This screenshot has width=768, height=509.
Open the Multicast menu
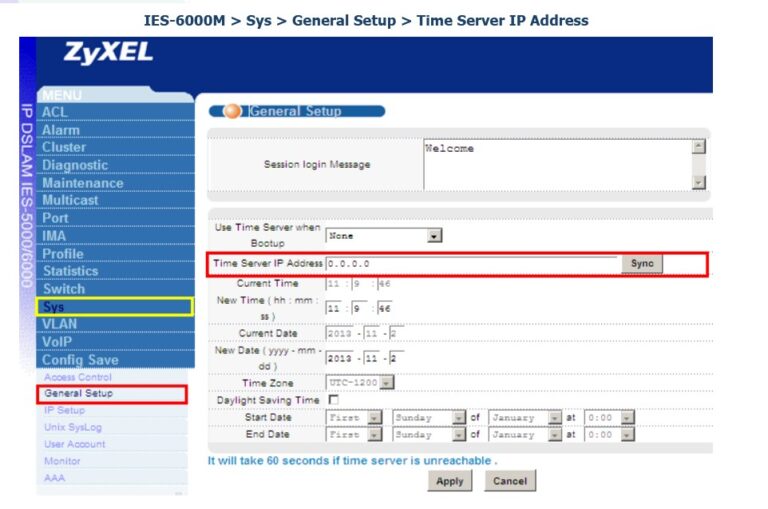pyautogui.click(x=116, y=200)
